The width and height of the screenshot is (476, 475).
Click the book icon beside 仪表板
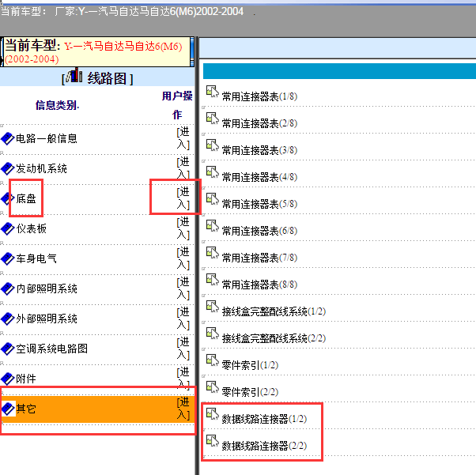(8, 229)
